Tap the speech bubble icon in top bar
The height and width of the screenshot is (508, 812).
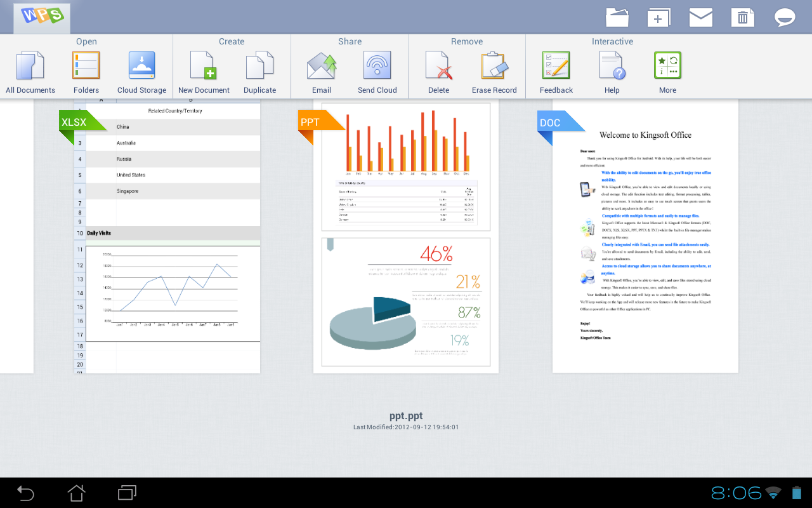pos(785,17)
